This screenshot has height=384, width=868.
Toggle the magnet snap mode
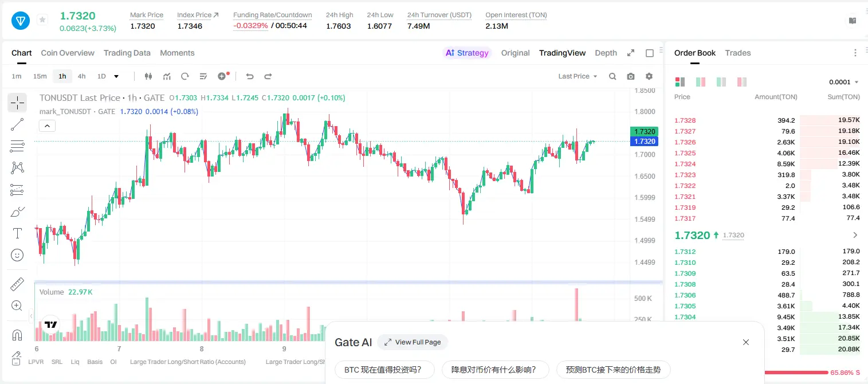click(17, 335)
